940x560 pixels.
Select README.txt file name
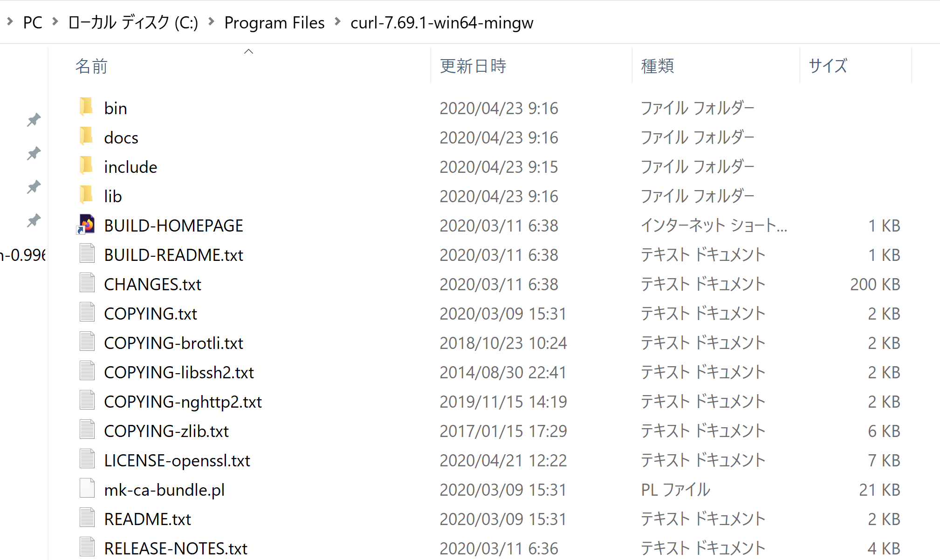tap(147, 519)
